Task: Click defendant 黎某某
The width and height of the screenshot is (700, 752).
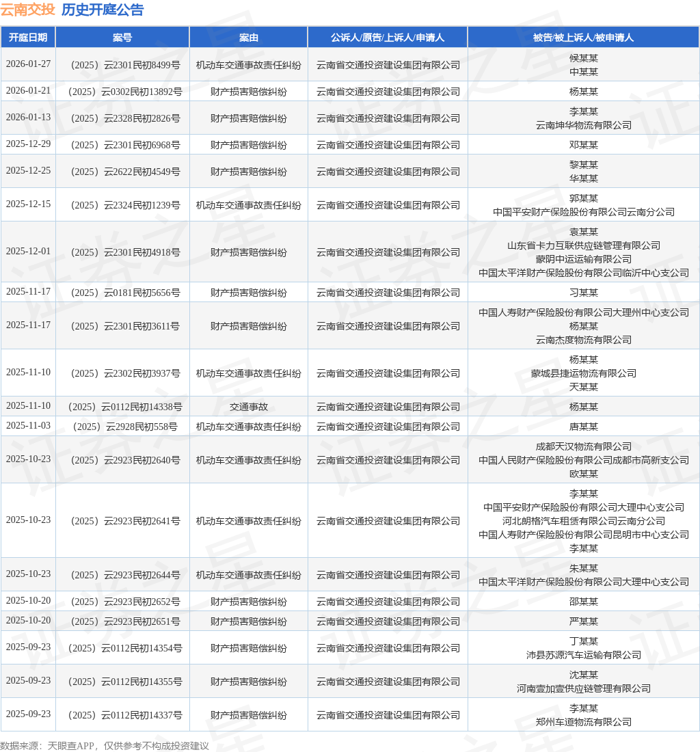Action: tap(584, 165)
